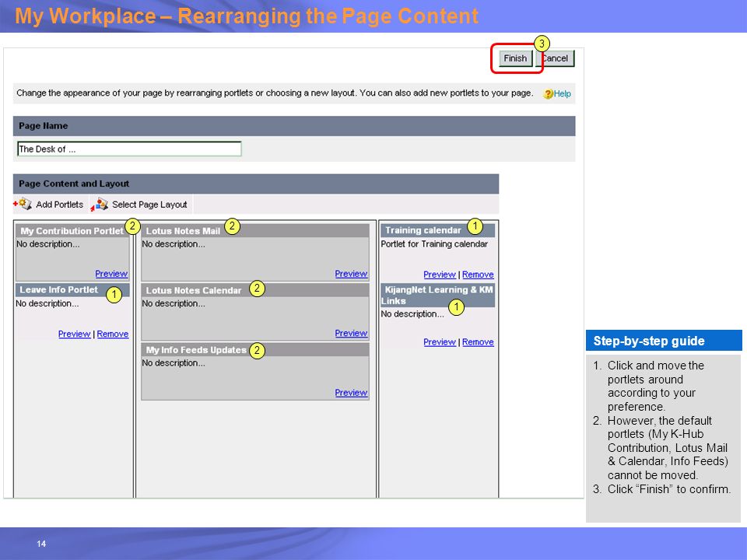
Task: Preview the Training calendar portlet
Action: point(440,275)
